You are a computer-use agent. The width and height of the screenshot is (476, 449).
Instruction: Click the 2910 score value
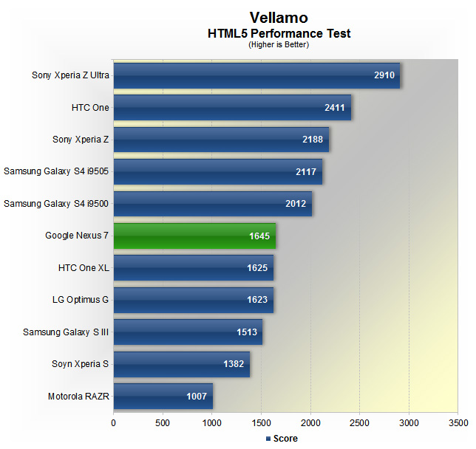point(386,75)
